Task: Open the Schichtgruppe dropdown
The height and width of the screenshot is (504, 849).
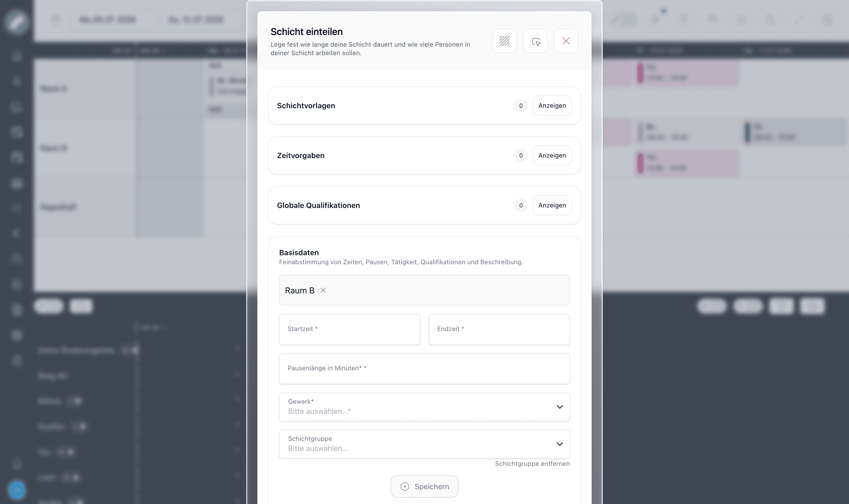Action: [x=424, y=444]
